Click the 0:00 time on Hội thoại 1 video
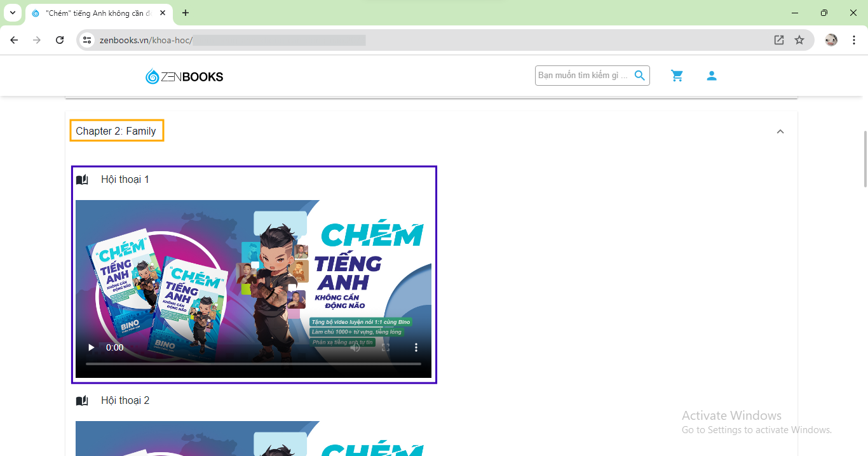868x456 pixels. point(115,347)
